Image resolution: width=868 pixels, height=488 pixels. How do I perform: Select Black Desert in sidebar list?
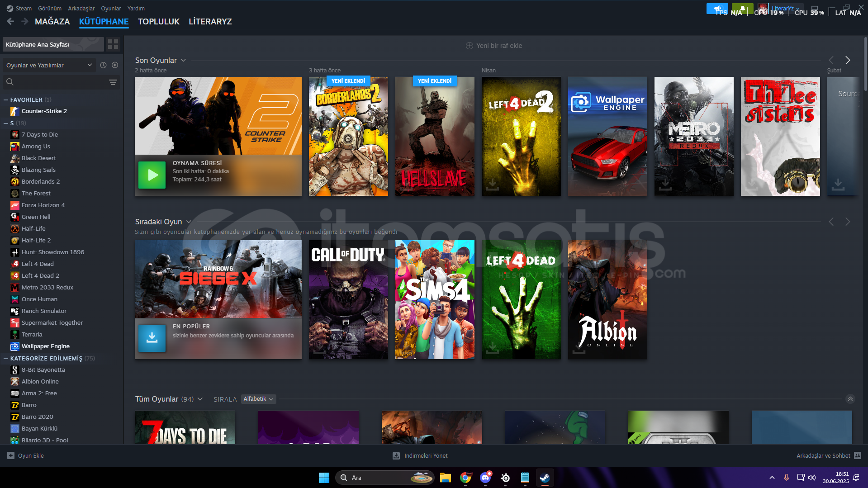tap(39, 158)
